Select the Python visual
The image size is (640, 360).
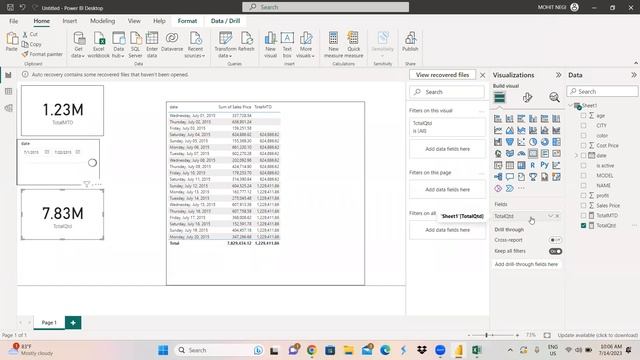click(x=544, y=165)
